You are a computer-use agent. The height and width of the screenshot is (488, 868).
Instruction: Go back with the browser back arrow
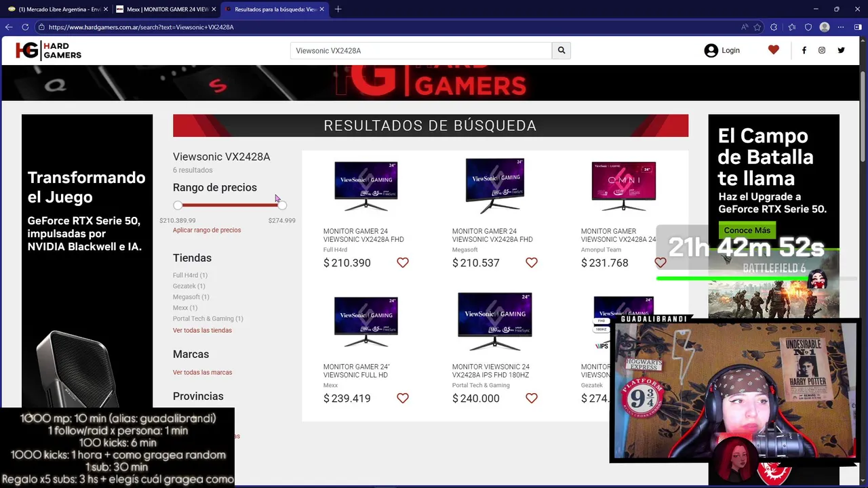[9, 27]
